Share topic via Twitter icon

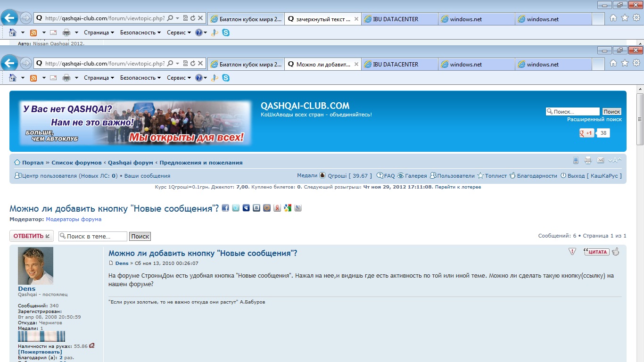pyautogui.click(x=236, y=208)
